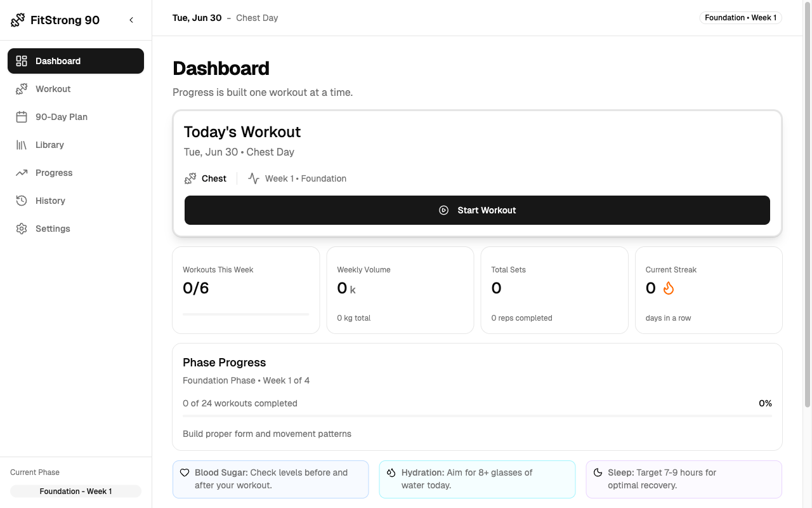Click the FitStrong 90 dumbbell logo icon
812x508 pixels.
pos(18,20)
